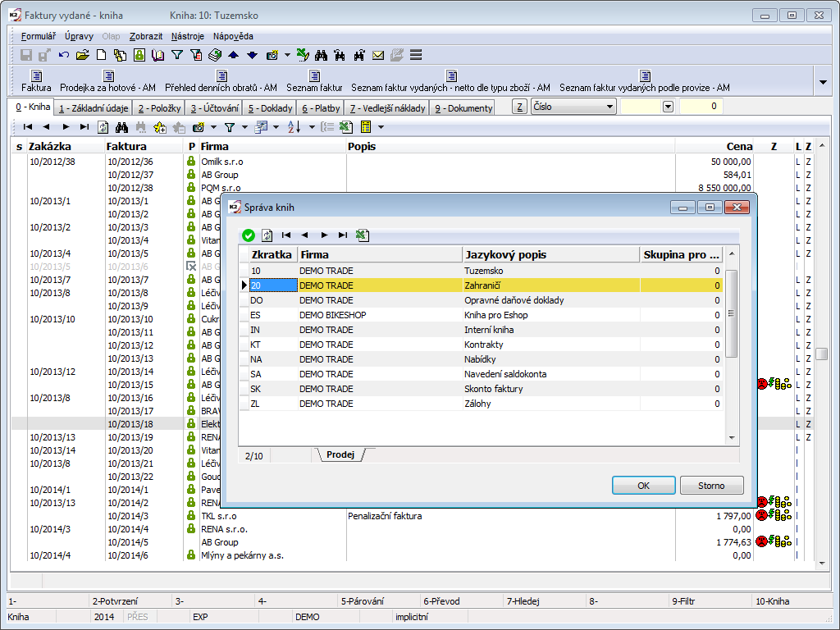Click the green padlock icon in main toolbar
840x630 pixels.
[139, 55]
